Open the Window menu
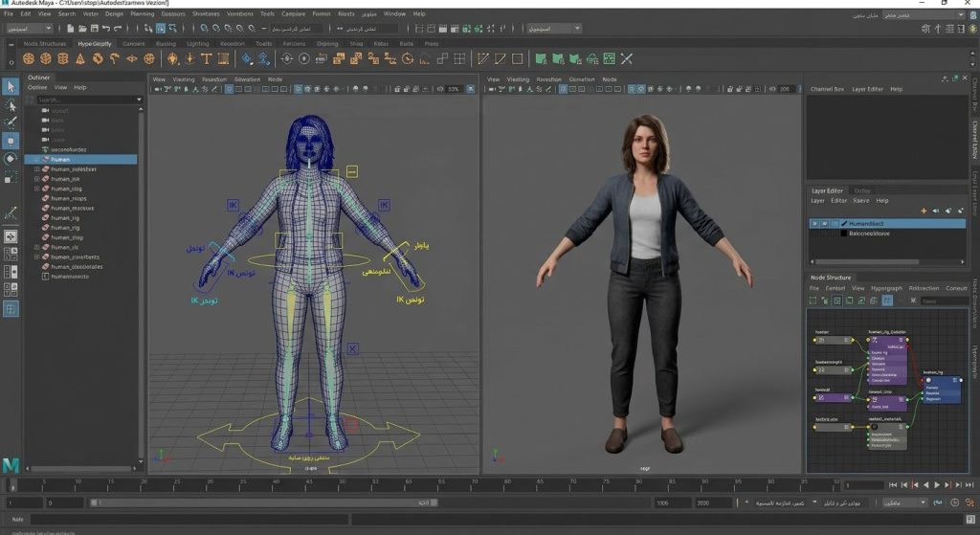 [x=394, y=13]
